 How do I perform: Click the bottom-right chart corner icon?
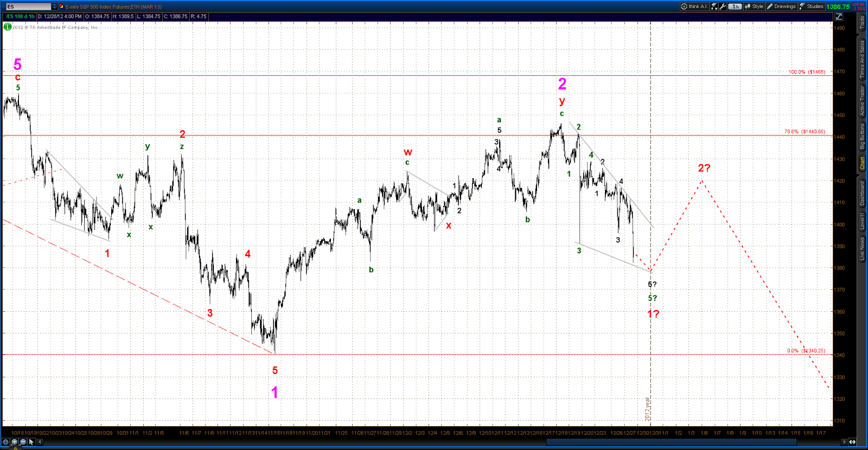click(852, 442)
